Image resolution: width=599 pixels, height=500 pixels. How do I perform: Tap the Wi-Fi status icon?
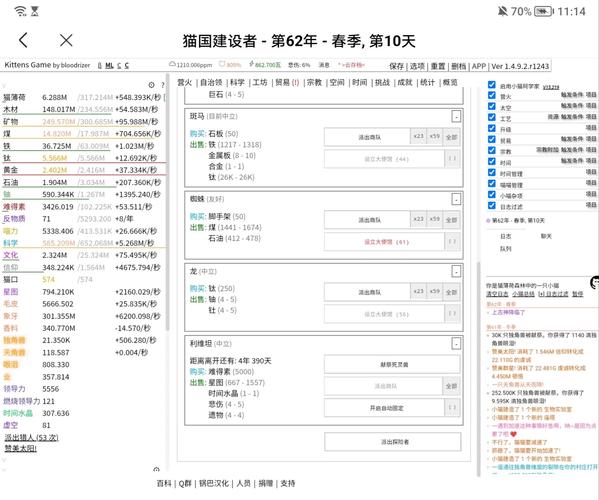[20, 11]
